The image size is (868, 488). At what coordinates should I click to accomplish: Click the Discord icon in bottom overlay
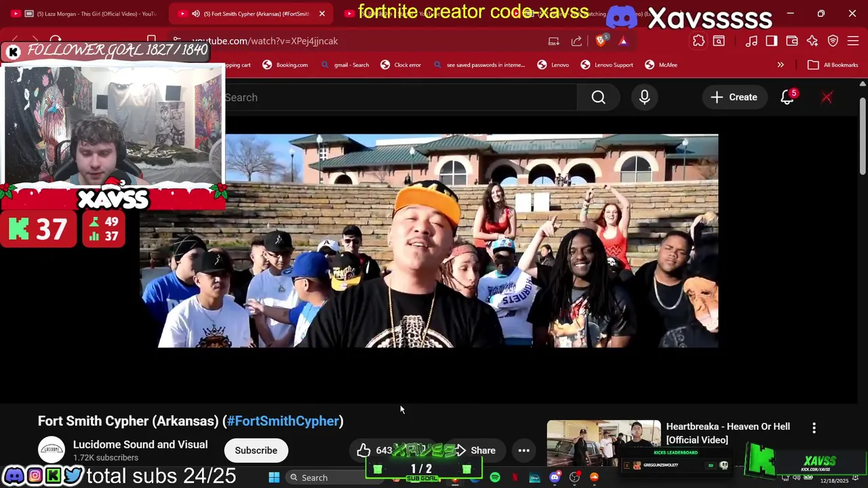14,476
